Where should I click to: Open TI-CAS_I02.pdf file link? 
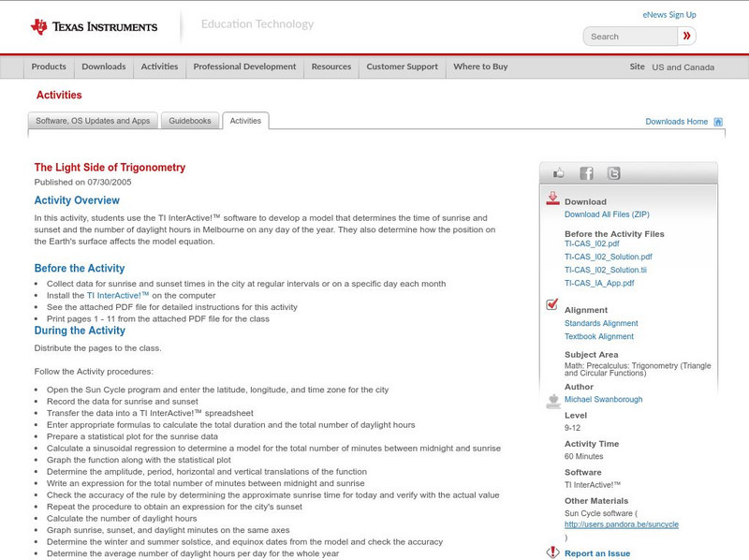tap(592, 243)
